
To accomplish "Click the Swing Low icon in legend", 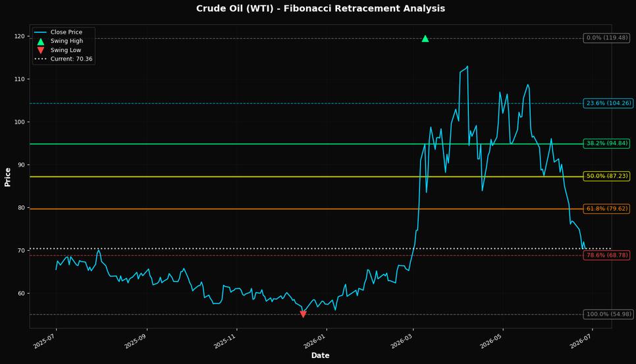I will [41, 50].
